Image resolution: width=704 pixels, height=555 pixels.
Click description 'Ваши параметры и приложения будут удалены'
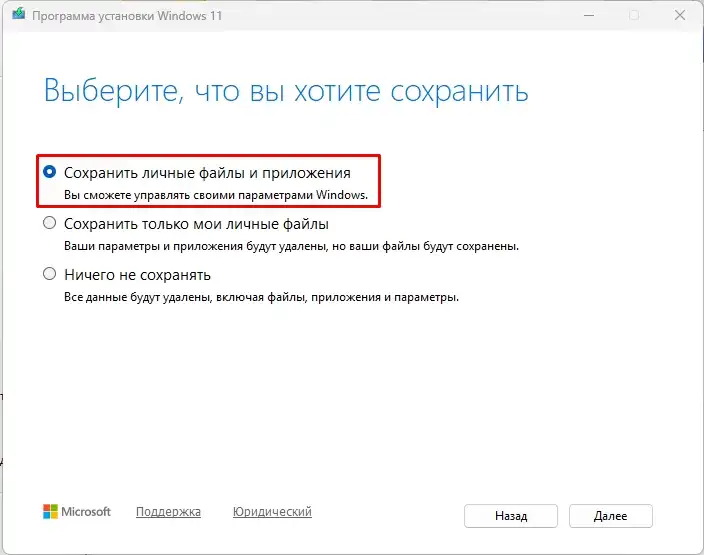click(194, 246)
